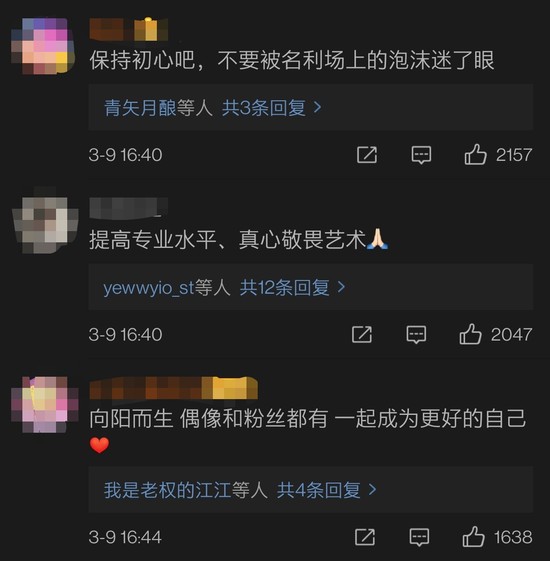Expand 共12条回复 replies
550x561 pixels.
292,287
